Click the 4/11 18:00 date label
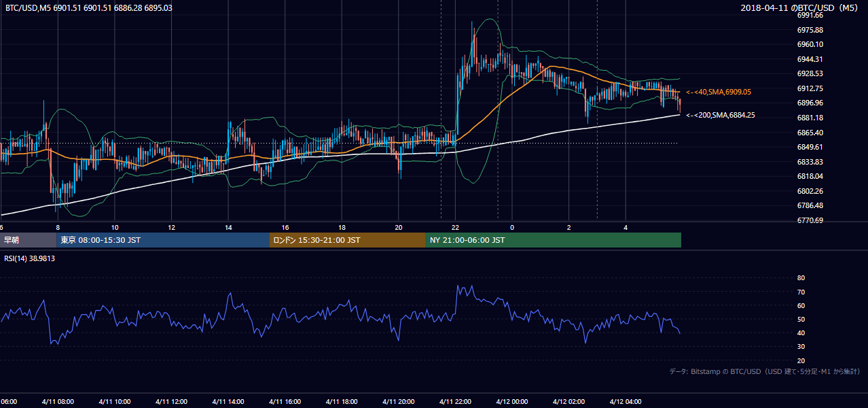 point(342,402)
